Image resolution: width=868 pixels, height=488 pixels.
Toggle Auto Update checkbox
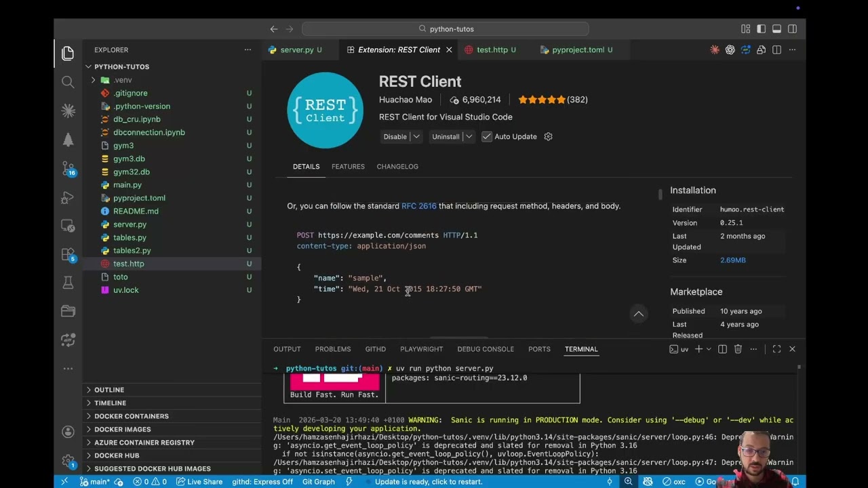point(487,136)
